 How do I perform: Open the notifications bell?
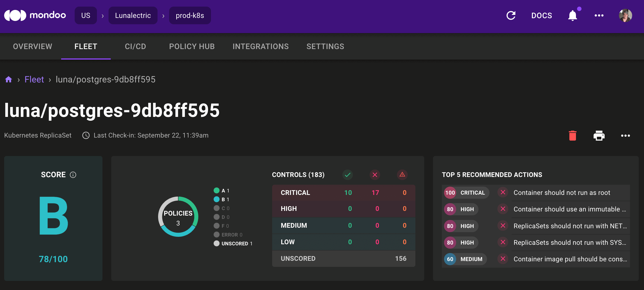(573, 15)
